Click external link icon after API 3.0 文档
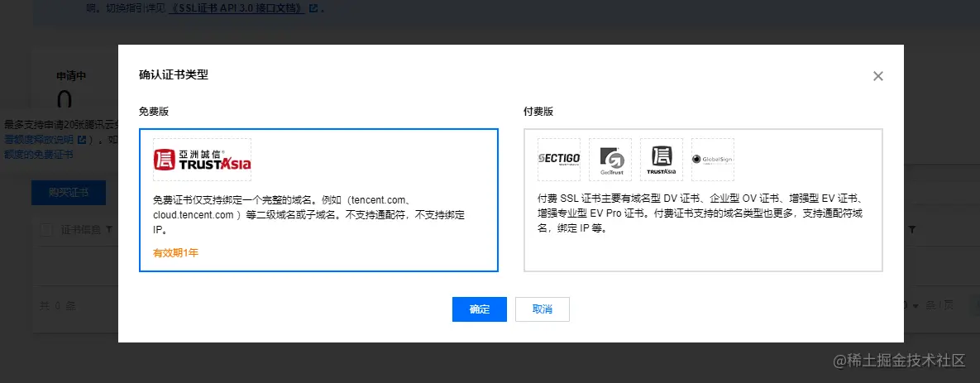The image size is (980, 383). pyautogui.click(x=313, y=9)
